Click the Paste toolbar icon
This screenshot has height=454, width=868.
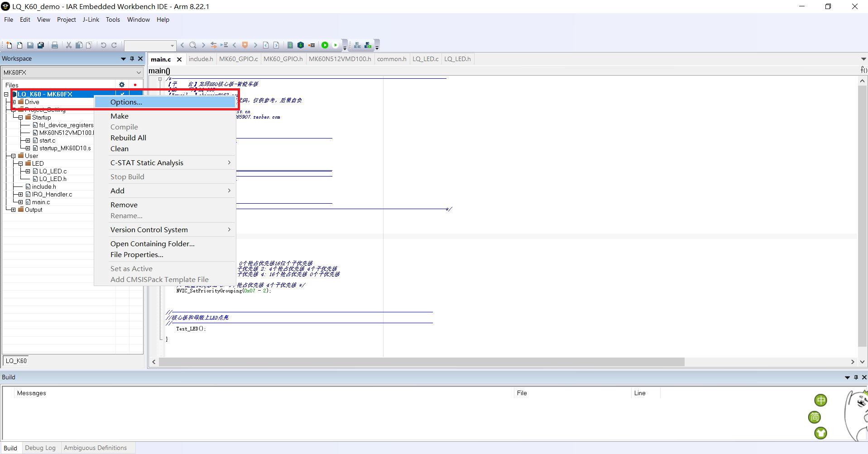click(x=89, y=45)
